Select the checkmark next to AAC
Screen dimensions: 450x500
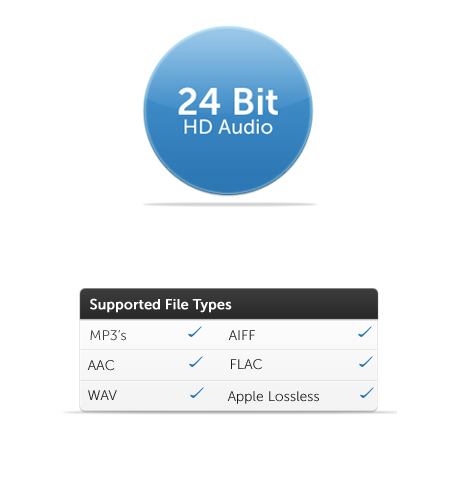click(x=196, y=362)
